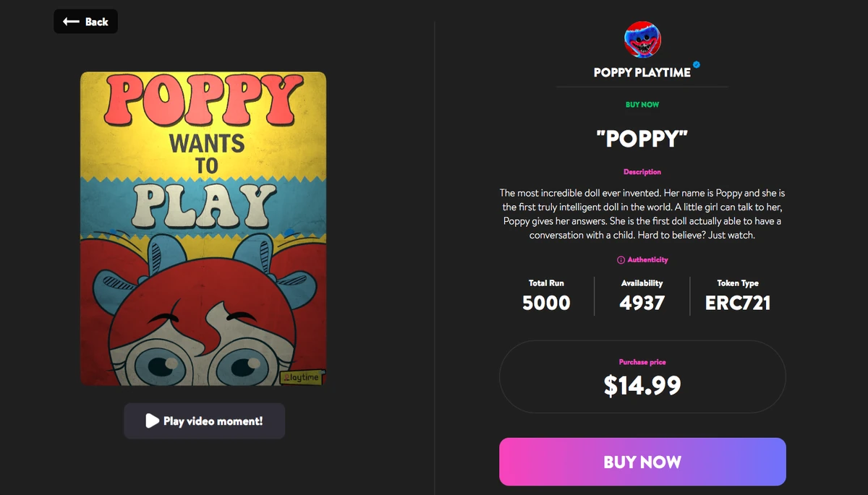Click the back arrow icon
The width and height of the screenshot is (868, 495).
tap(72, 21)
